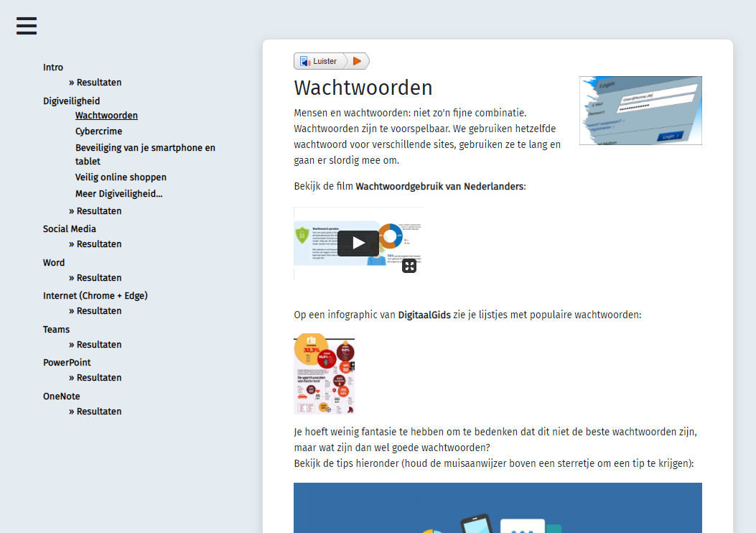Open the Cybercrime page
The height and width of the screenshot is (533, 756).
coord(98,131)
